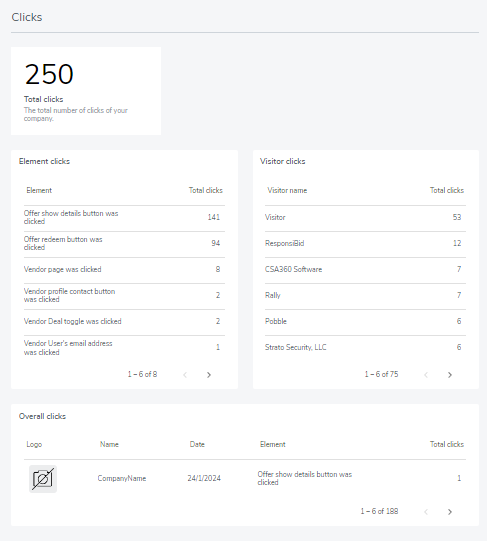Screen dimensions: 487x541
Task: Go to previous page of Visitor clicks
Action: [426, 375]
